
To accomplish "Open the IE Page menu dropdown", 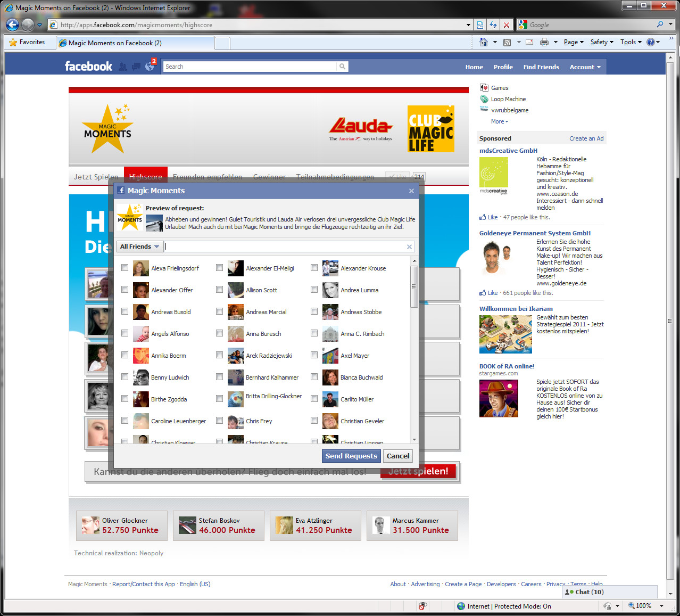I will click(574, 42).
